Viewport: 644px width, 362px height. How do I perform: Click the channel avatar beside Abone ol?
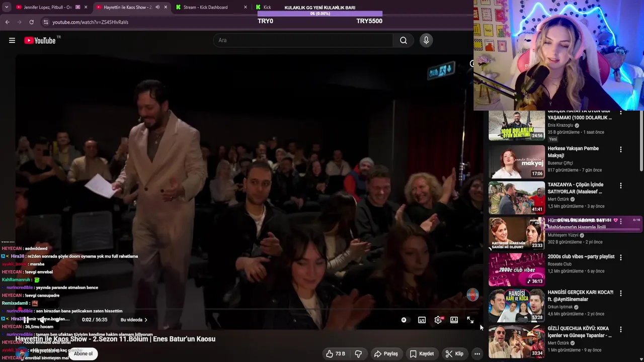point(21,353)
